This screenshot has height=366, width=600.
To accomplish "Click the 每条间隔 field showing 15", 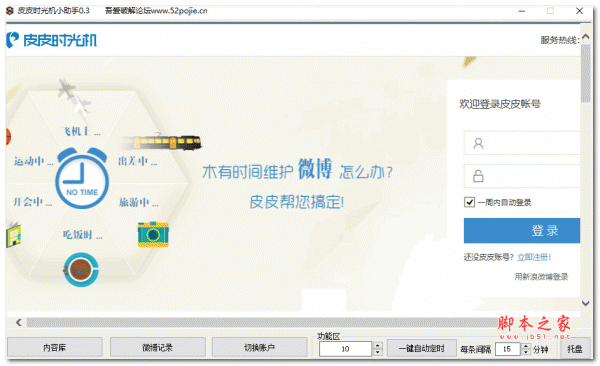I will pos(507,349).
